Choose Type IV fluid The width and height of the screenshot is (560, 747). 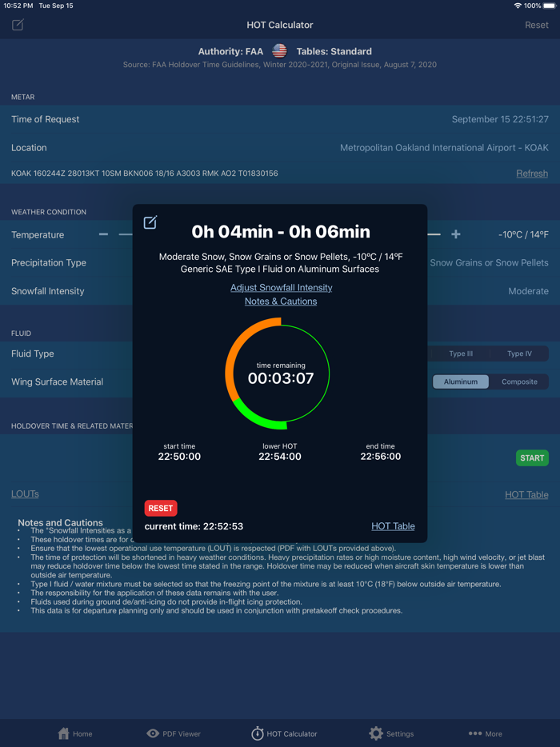coord(519,354)
